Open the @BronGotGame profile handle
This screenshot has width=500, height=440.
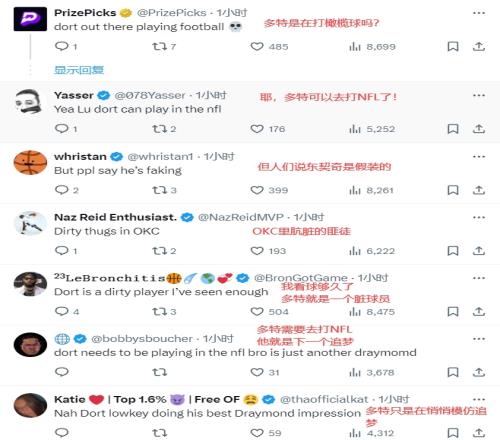click(x=301, y=278)
